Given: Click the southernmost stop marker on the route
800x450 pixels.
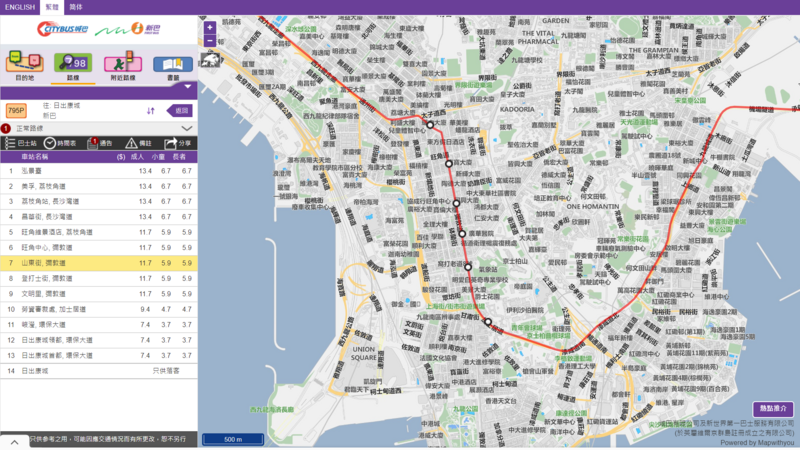Looking at the screenshot, I should tap(488, 322).
